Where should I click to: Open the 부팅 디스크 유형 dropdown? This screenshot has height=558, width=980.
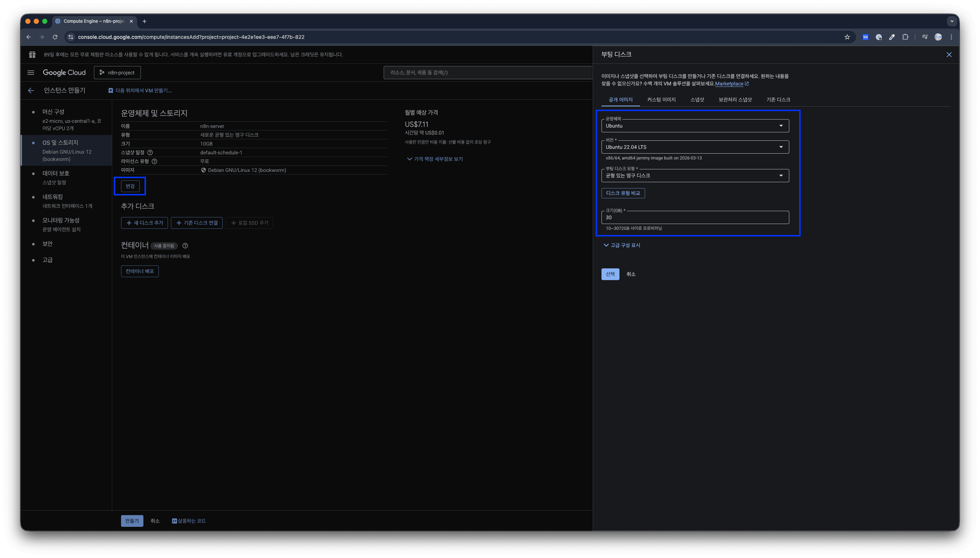coord(694,176)
